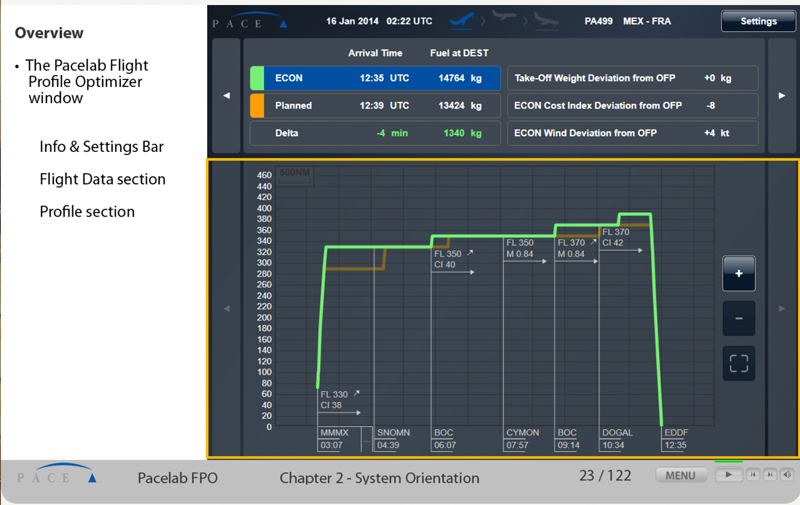
Task: Select the landing flight phase icon
Action: click(x=547, y=21)
